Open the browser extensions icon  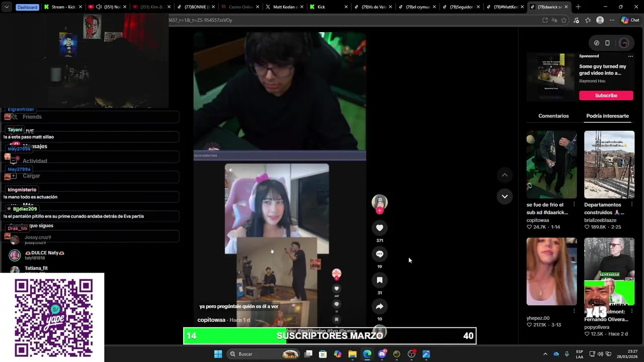(576, 20)
